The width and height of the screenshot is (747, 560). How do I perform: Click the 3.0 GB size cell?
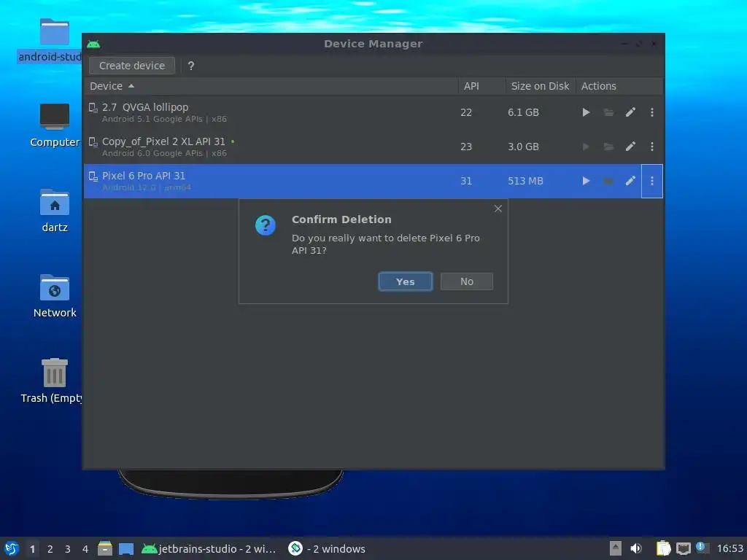pyautogui.click(x=523, y=147)
